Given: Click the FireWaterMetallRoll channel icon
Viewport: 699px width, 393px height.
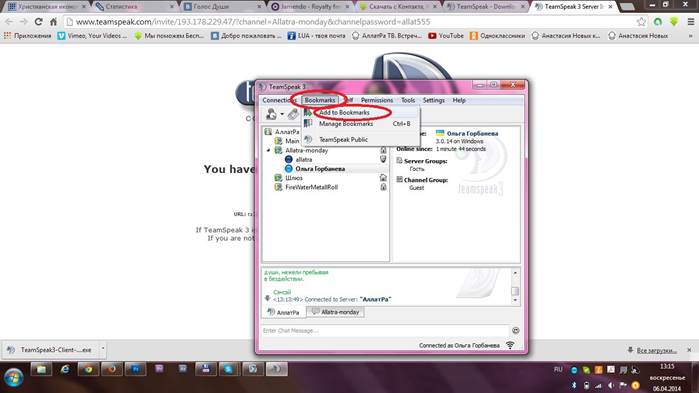Looking at the screenshot, I should (278, 187).
